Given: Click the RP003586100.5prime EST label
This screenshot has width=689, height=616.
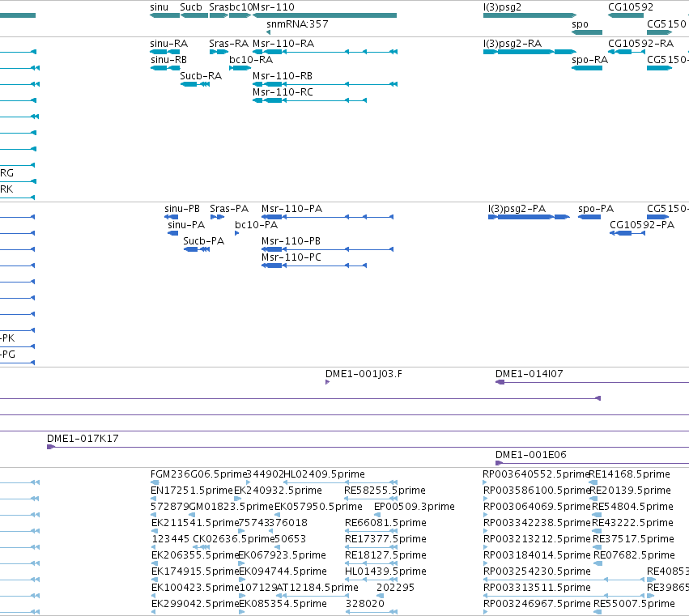Looking at the screenshot, I should point(537,491).
